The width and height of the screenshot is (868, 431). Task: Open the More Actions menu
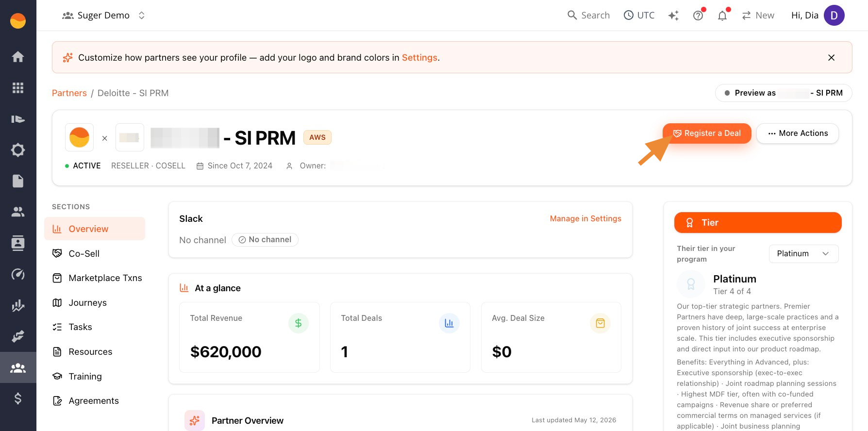798,133
